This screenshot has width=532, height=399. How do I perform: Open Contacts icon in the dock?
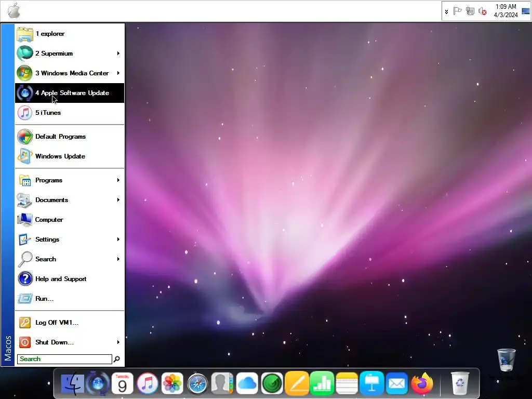pyautogui.click(x=222, y=383)
